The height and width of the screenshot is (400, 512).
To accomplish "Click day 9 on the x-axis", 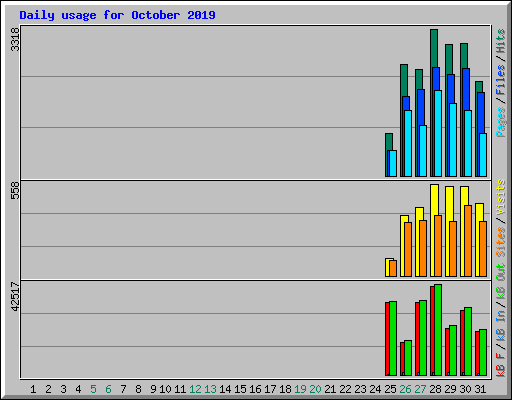I will point(153,389).
